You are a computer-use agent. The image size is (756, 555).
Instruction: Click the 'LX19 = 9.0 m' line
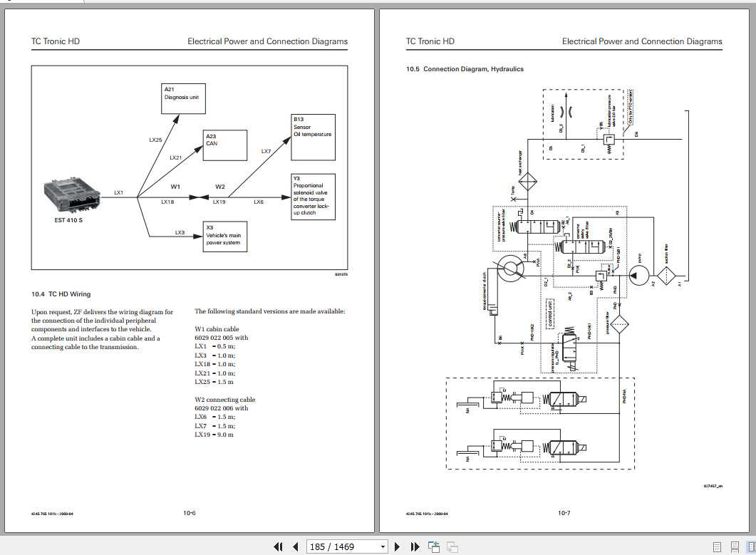click(x=214, y=435)
